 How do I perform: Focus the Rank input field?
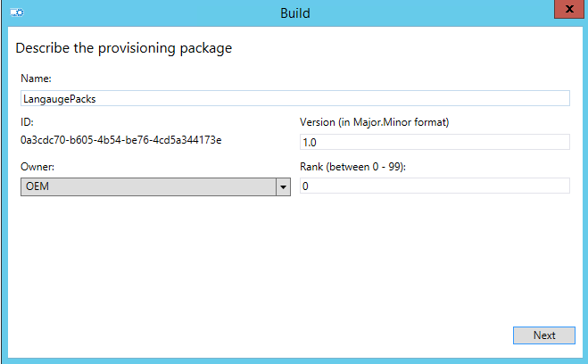coord(435,186)
